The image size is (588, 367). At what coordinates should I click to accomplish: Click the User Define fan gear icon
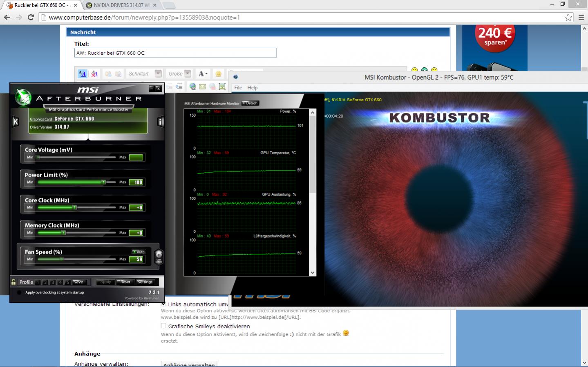(x=159, y=256)
